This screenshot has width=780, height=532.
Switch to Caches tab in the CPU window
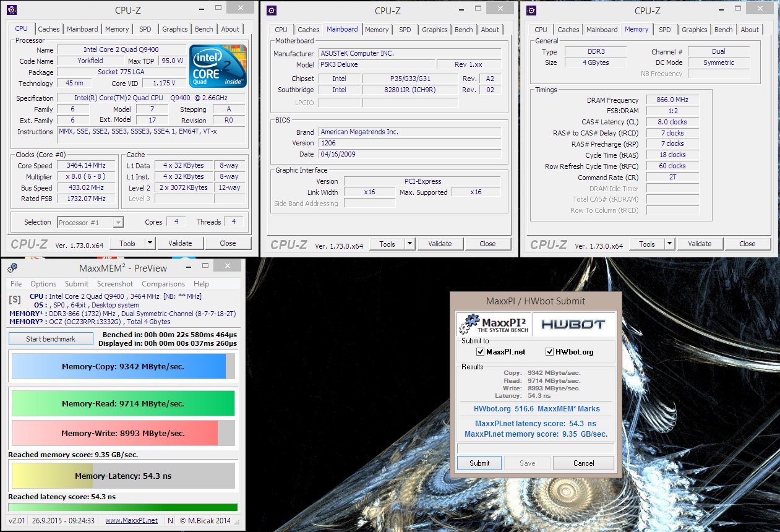[49, 29]
